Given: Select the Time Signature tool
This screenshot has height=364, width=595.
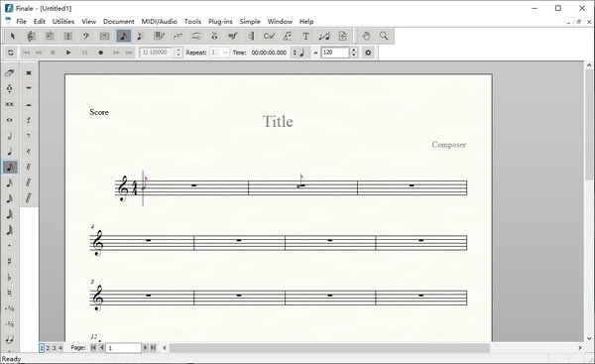Looking at the screenshot, I should (67, 36).
